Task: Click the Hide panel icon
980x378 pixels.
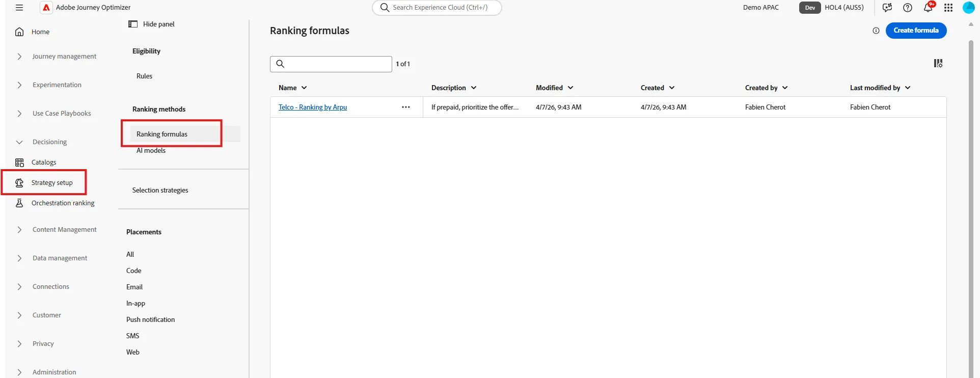Action: point(133,24)
